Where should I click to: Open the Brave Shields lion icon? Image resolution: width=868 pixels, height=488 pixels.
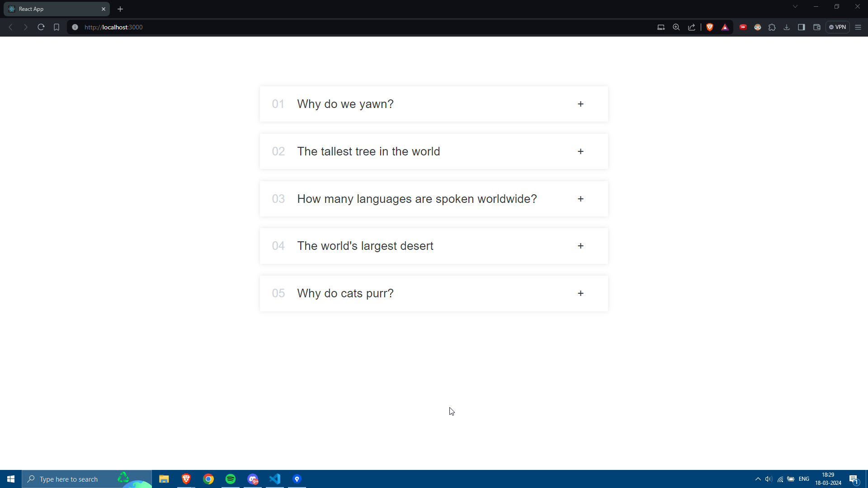(x=710, y=27)
